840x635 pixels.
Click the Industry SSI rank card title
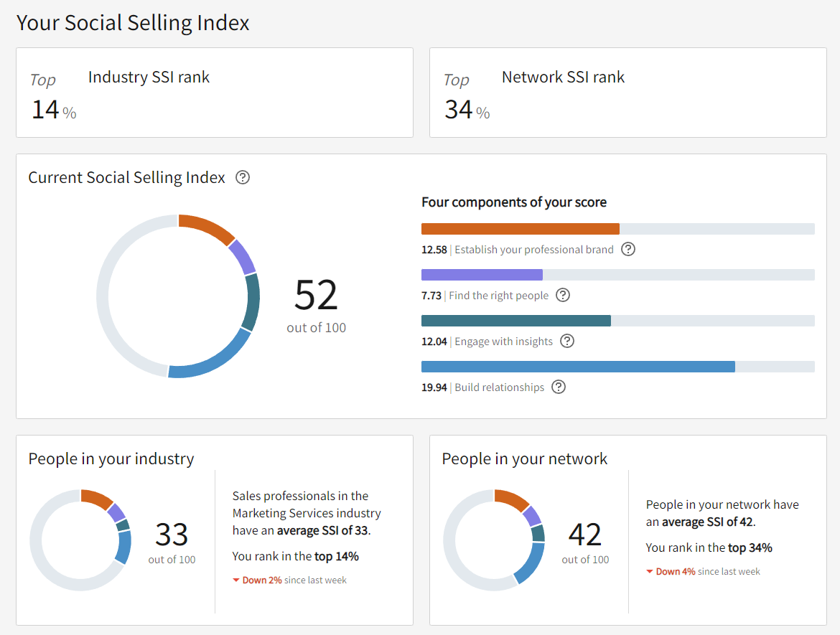(x=149, y=77)
